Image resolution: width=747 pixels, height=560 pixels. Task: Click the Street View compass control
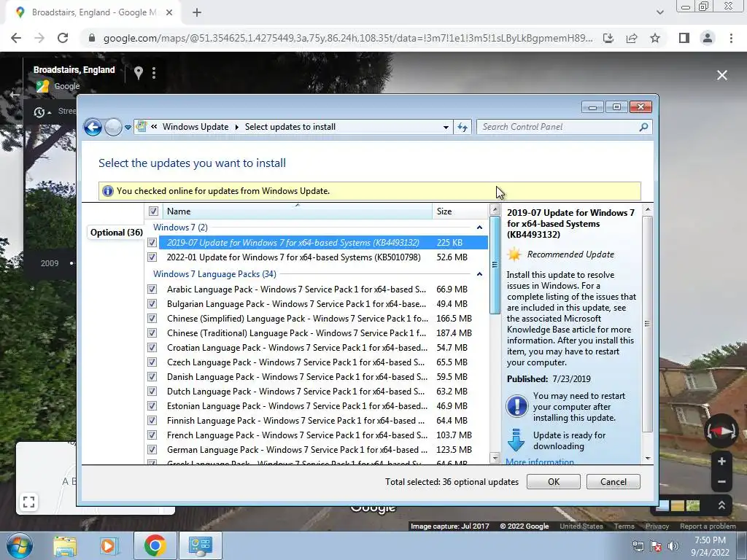(x=721, y=431)
